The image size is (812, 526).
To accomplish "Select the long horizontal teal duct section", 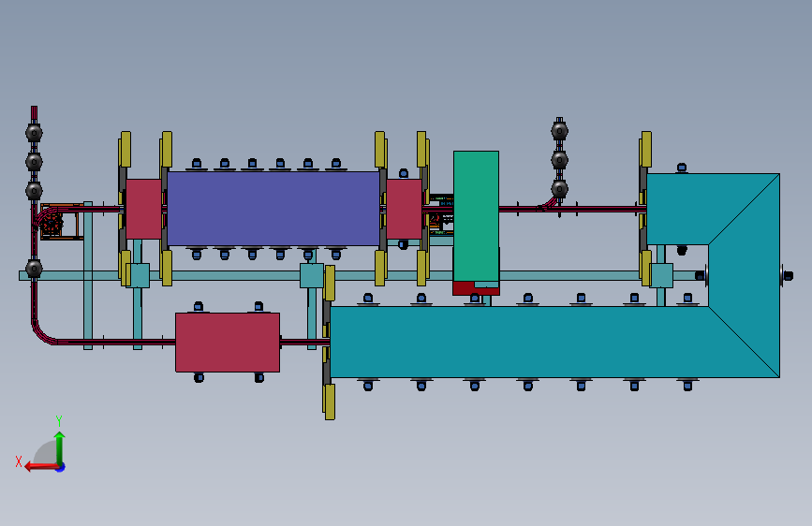I will coord(520,342).
